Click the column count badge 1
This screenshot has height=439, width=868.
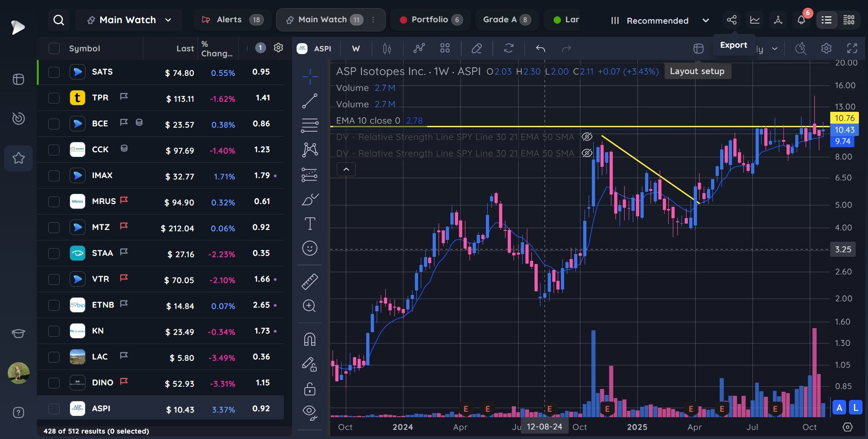point(260,48)
